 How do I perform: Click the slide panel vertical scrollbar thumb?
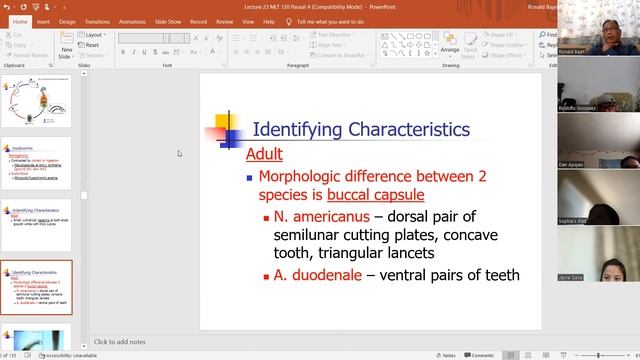(84, 196)
